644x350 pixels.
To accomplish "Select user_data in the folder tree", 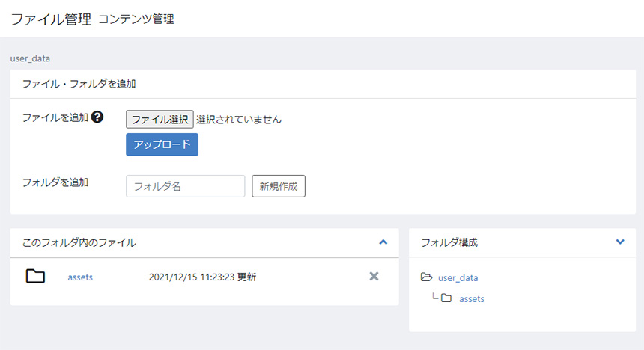I will (458, 277).
